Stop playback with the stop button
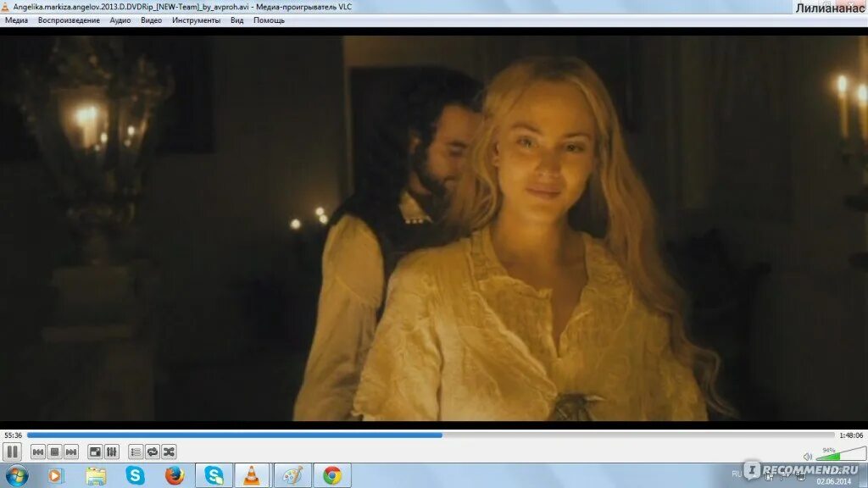Screen dimensions: 868x488 click(x=54, y=452)
